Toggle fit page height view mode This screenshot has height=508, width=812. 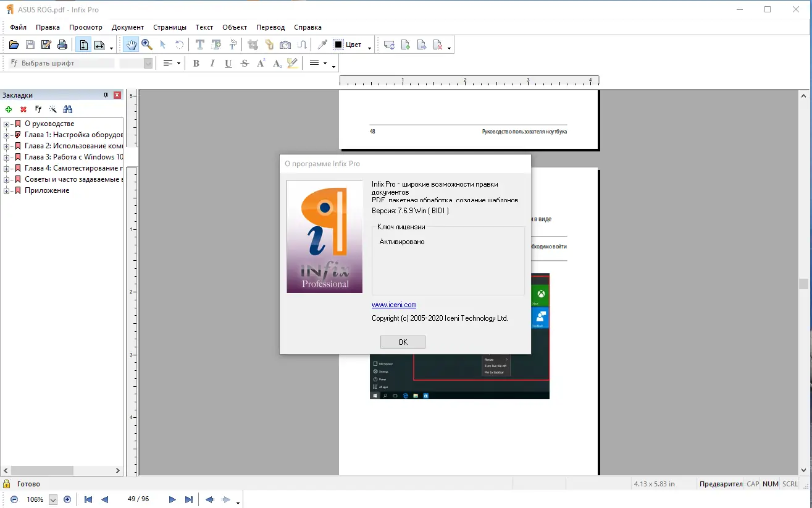pos(83,44)
